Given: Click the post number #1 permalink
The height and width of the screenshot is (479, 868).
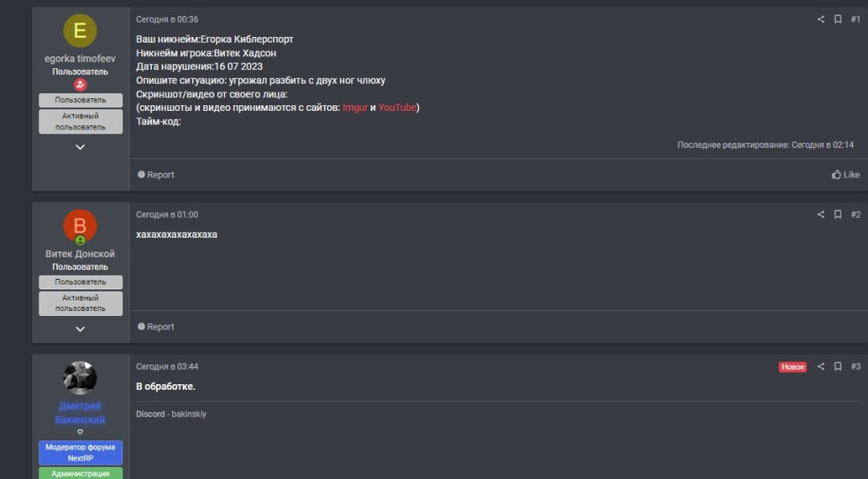Looking at the screenshot, I should [855, 19].
